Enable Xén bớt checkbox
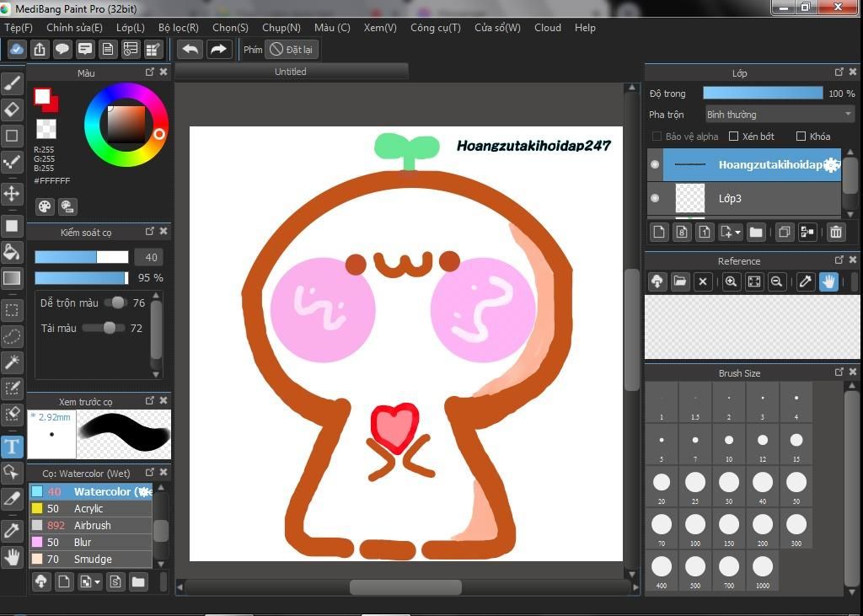 [x=733, y=136]
